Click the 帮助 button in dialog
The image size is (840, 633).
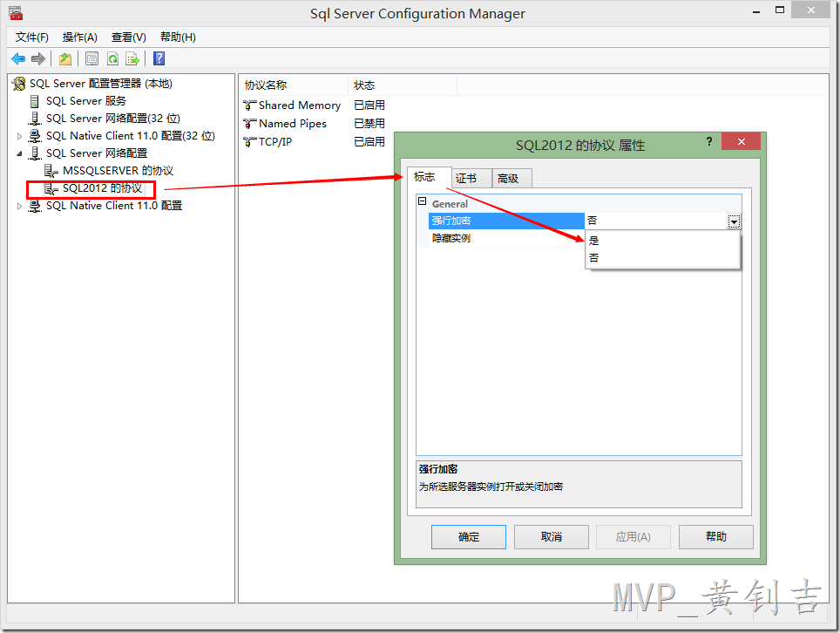tap(715, 536)
